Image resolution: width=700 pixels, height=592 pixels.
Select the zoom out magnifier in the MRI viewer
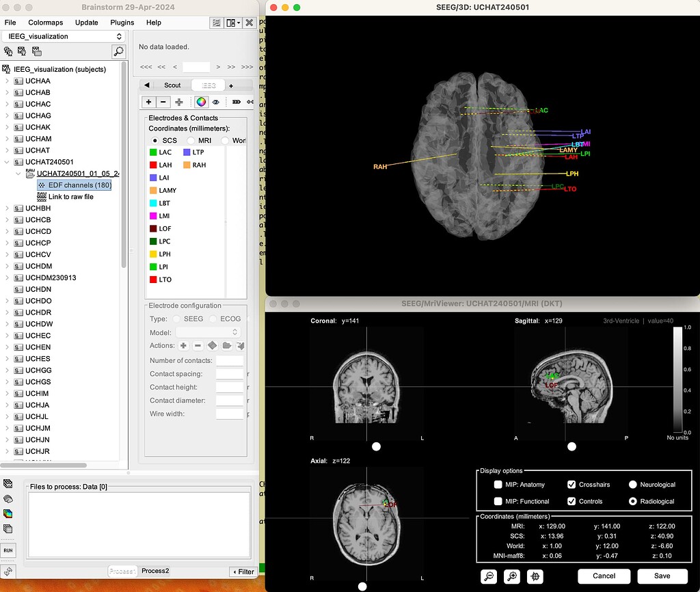point(489,576)
